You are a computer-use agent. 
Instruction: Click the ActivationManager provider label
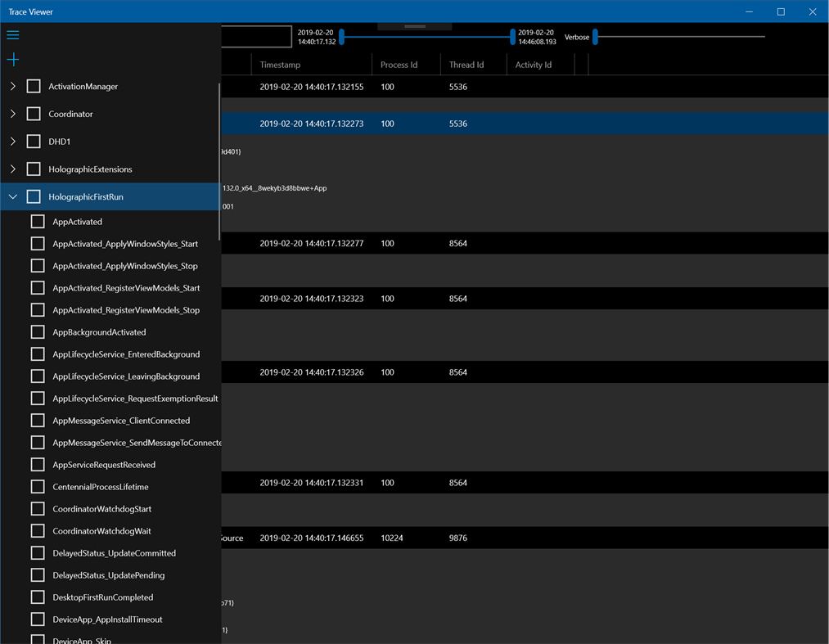pyautogui.click(x=83, y=86)
